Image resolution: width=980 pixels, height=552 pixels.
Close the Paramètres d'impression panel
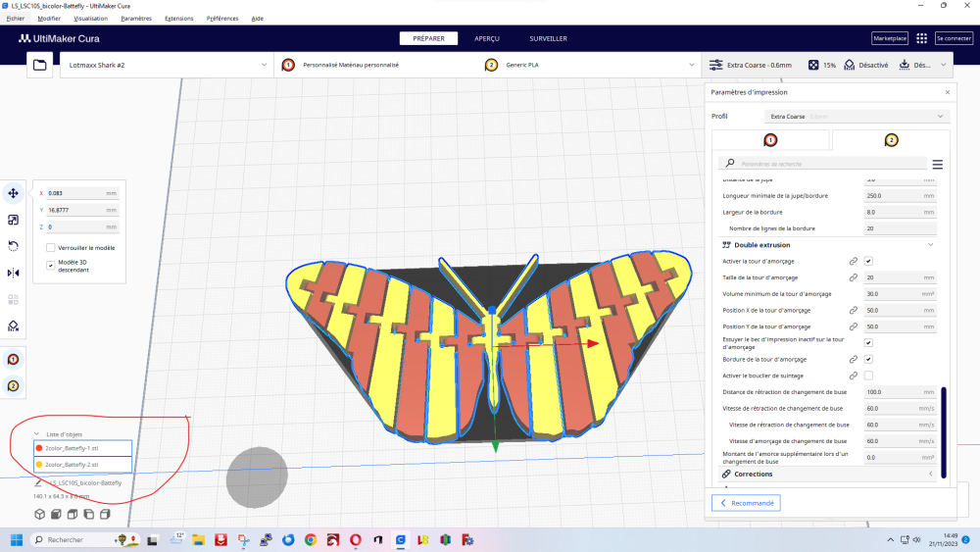[x=948, y=92]
